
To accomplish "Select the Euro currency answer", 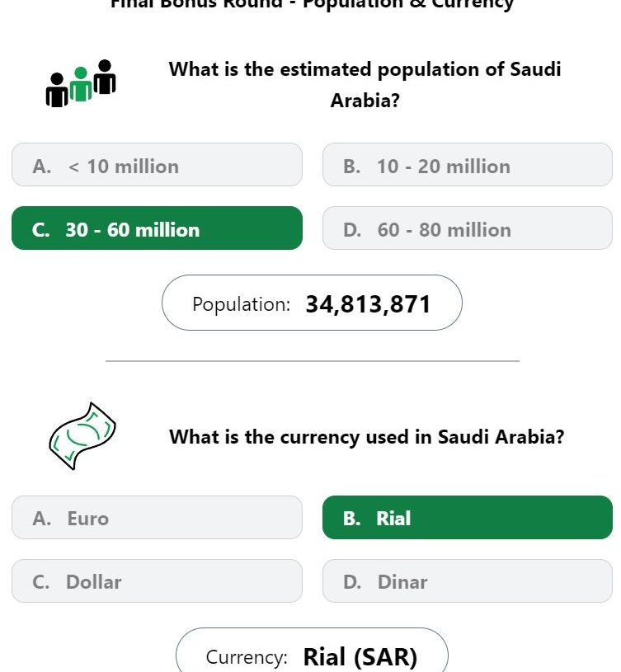I will [157, 518].
